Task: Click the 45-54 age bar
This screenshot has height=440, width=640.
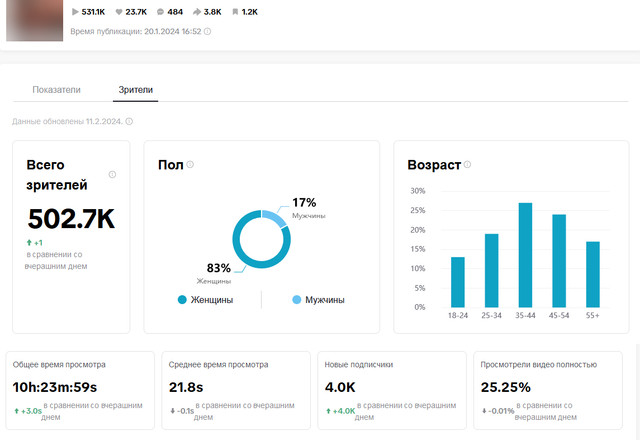Action: (x=559, y=260)
